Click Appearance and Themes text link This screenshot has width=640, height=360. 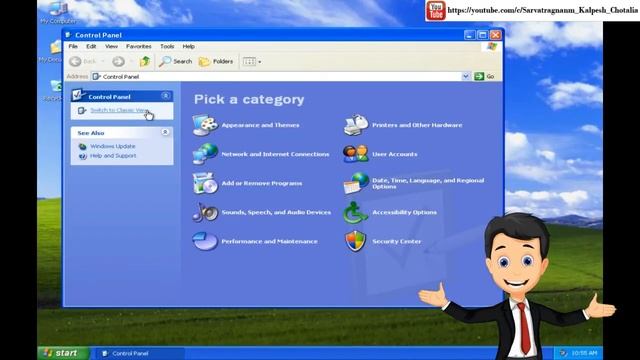coord(260,125)
